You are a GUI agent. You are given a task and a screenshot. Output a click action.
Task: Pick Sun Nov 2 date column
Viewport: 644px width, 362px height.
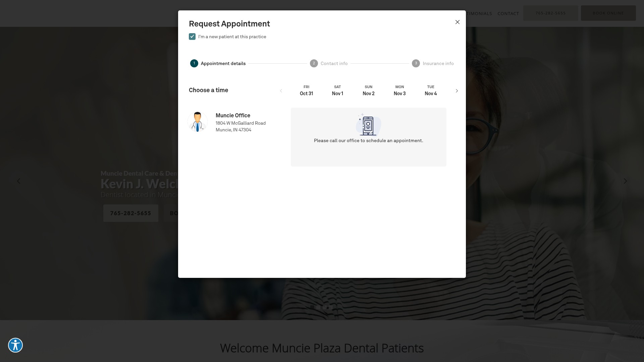pyautogui.click(x=369, y=90)
